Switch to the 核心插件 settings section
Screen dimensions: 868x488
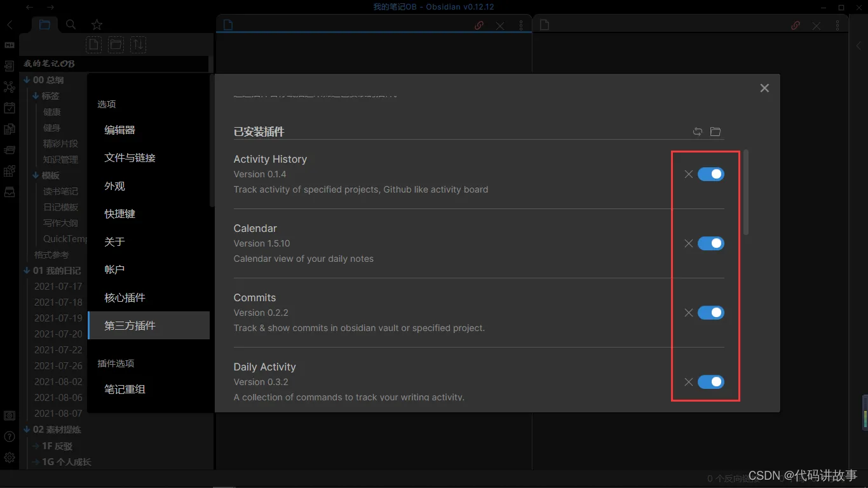149,297
